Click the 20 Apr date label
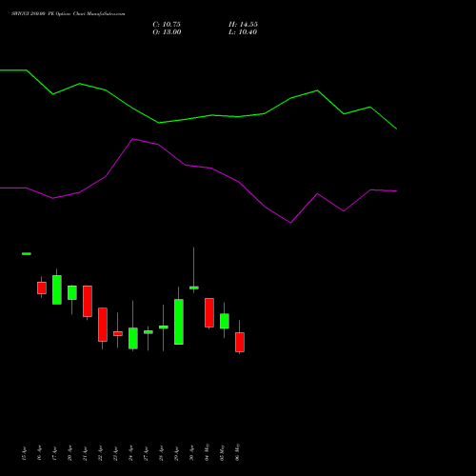 69,453
